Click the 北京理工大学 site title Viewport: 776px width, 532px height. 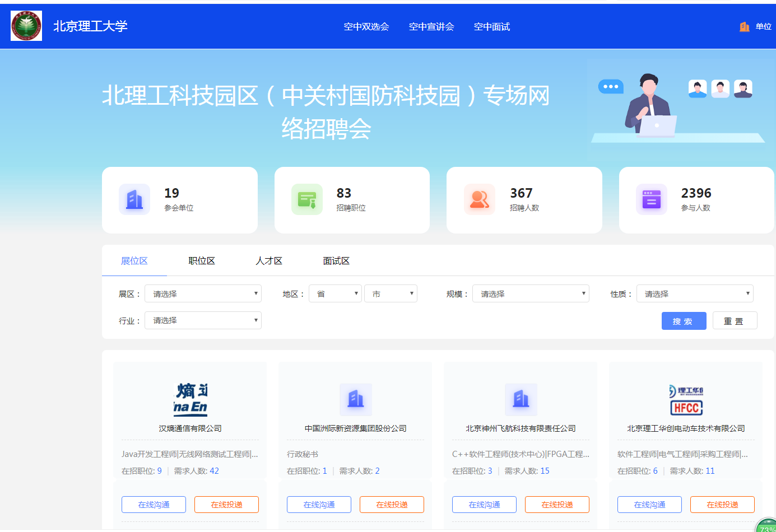click(90, 26)
